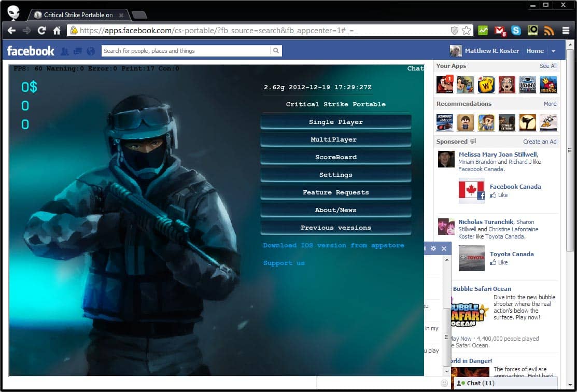Select Feature Requests
This screenshot has height=392, width=577.
click(x=335, y=192)
